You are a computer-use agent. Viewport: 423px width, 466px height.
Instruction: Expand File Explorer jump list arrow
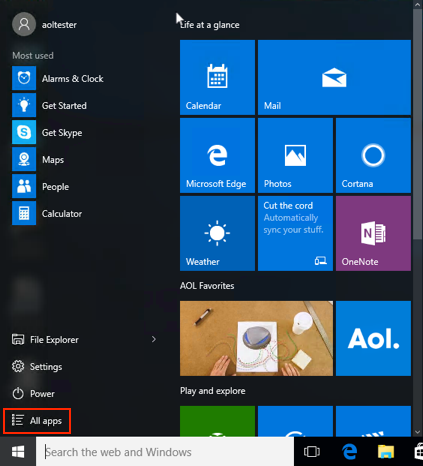pyautogui.click(x=154, y=339)
